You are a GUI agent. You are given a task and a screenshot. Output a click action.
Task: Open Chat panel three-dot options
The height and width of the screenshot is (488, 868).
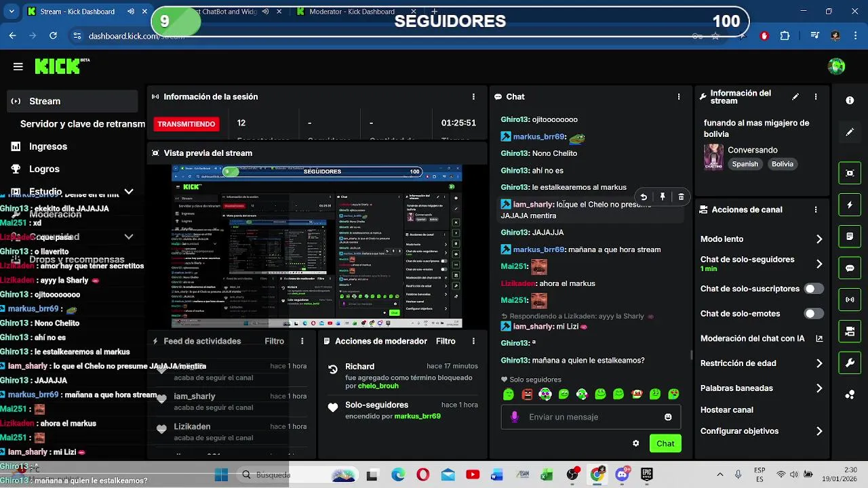[679, 97]
